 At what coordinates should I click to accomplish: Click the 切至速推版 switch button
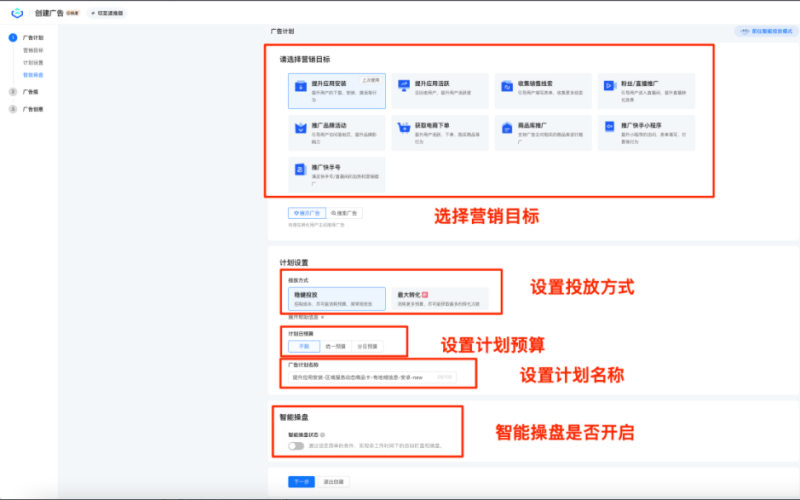point(107,13)
